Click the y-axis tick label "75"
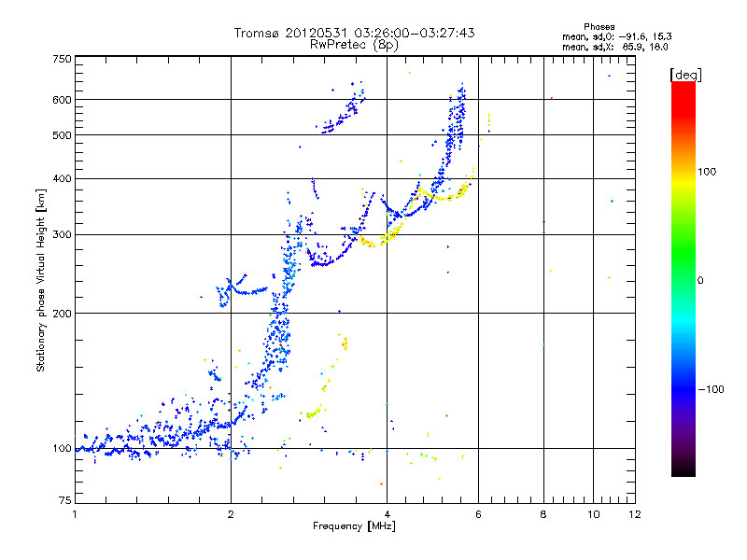This screenshot has height=560, width=747. pyautogui.click(x=65, y=500)
